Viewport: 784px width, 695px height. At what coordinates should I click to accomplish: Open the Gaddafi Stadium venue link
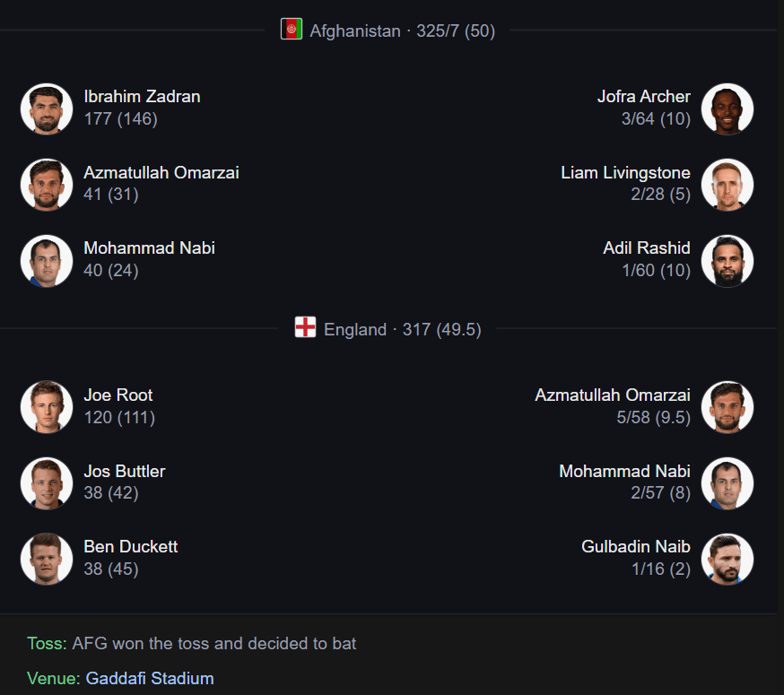click(x=150, y=678)
